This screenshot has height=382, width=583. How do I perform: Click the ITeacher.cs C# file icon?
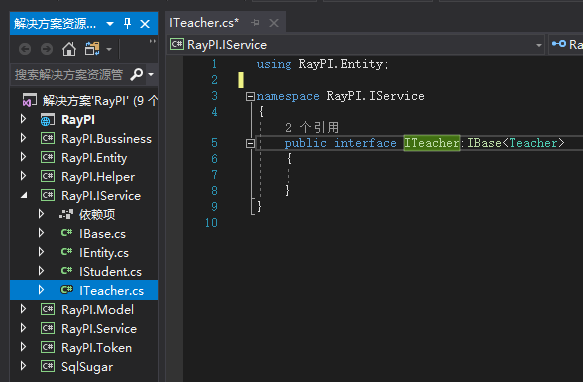pyautogui.click(x=66, y=290)
